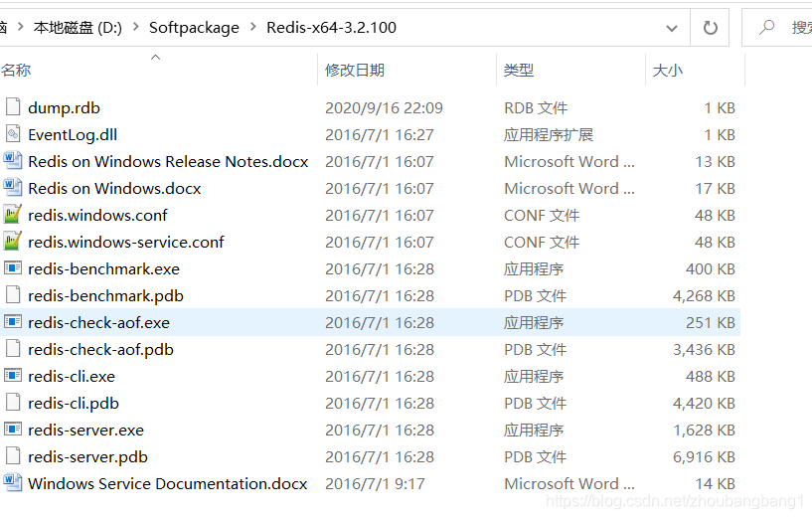This screenshot has width=812, height=519.
Task: Click the 6,916 KB size value
Action: point(704,456)
